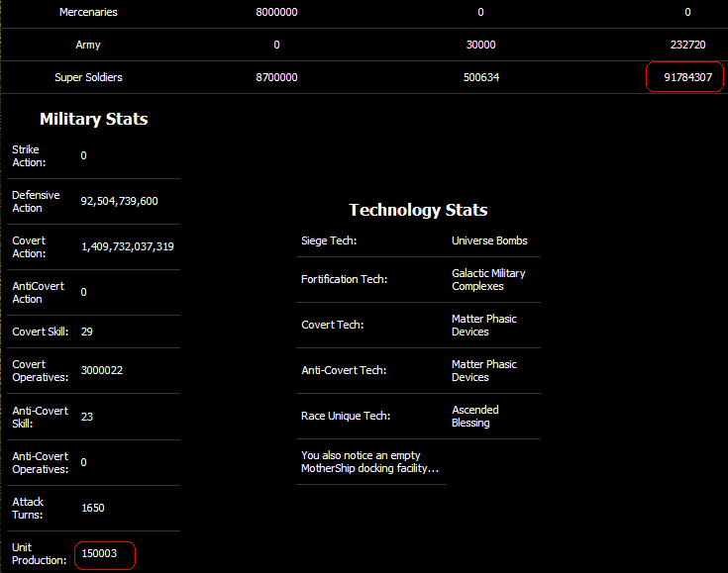Select the circled Super Soldiers value 91784307
The height and width of the screenshot is (573, 728).
click(x=687, y=77)
